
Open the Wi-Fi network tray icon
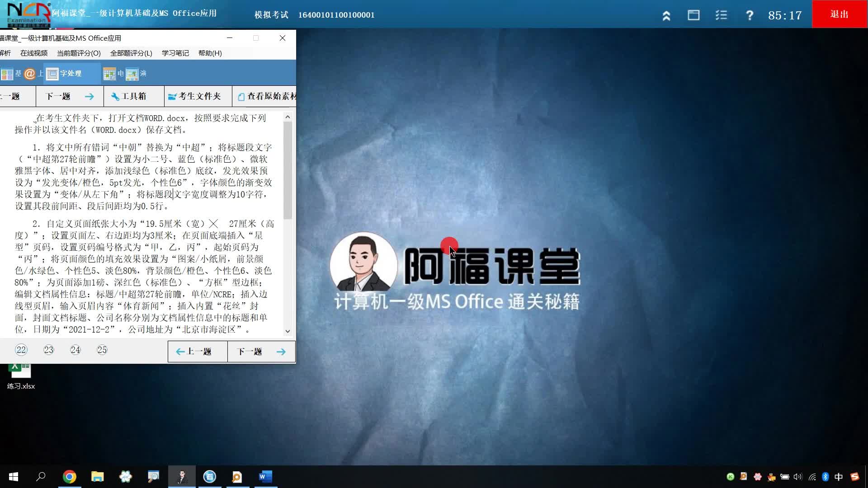pos(812,477)
